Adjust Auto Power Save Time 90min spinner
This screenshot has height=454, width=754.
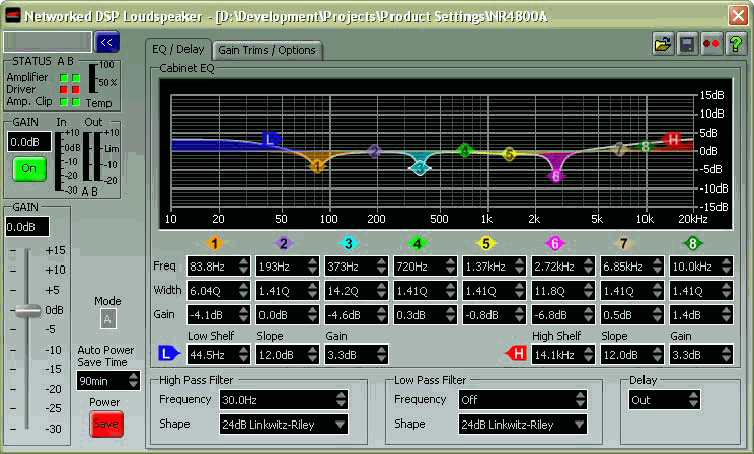point(134,380)
